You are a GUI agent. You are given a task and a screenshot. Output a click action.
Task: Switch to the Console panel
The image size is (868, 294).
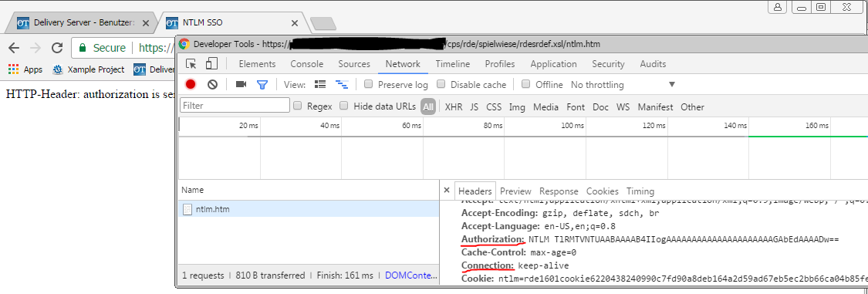click(306, 64)
